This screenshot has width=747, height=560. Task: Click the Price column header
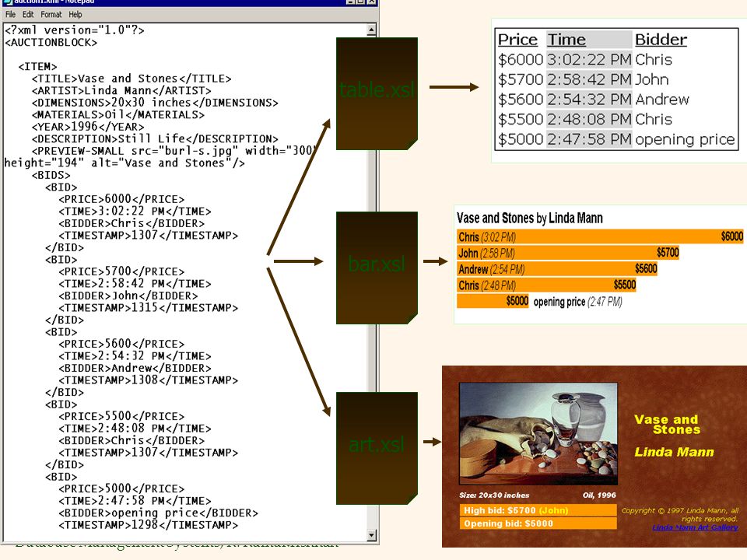(518, 40)
